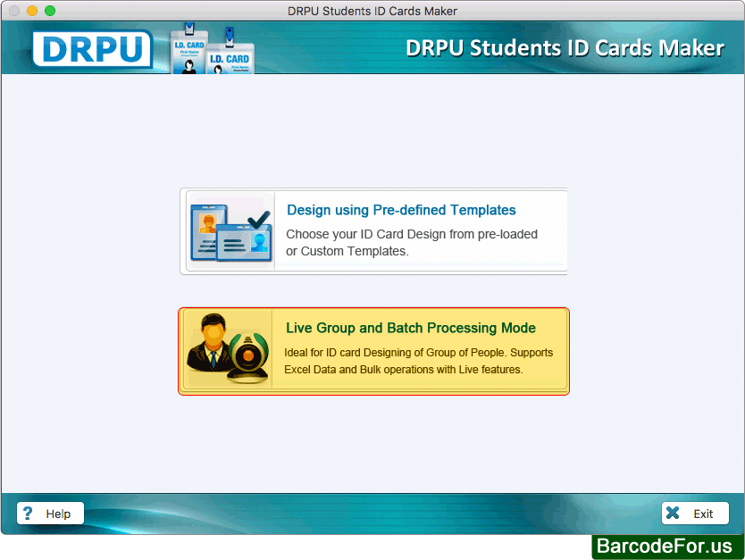Image resolution: width=745 pixels, height=560 pixels.
Task: Exit the application using the Exit button
Action: tap(695, 513)
